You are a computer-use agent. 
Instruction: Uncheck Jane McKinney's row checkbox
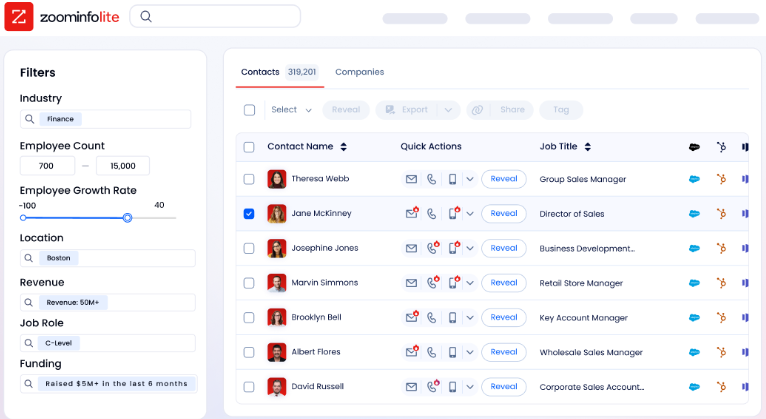tap(249, 213)
